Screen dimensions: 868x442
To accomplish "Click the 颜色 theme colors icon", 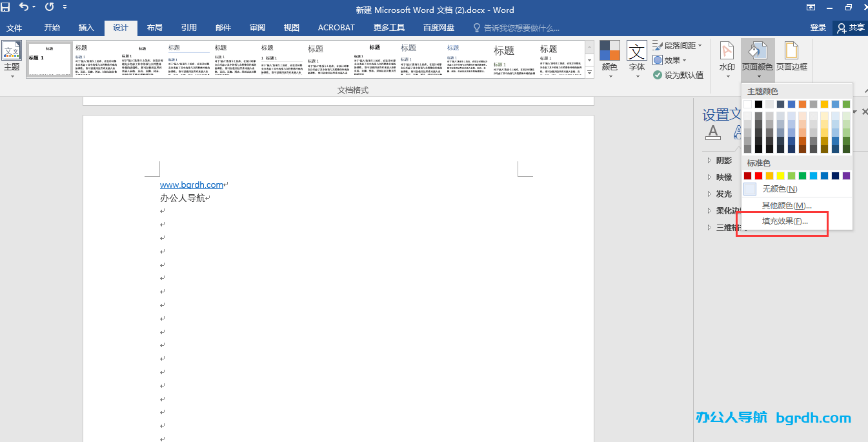I will (609, 57).
